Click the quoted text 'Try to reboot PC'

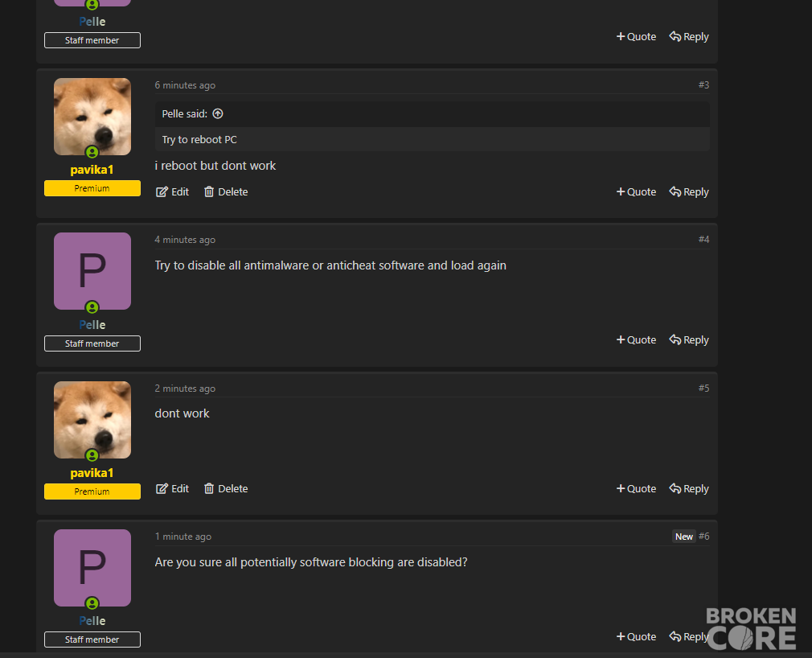coord(199,139)
